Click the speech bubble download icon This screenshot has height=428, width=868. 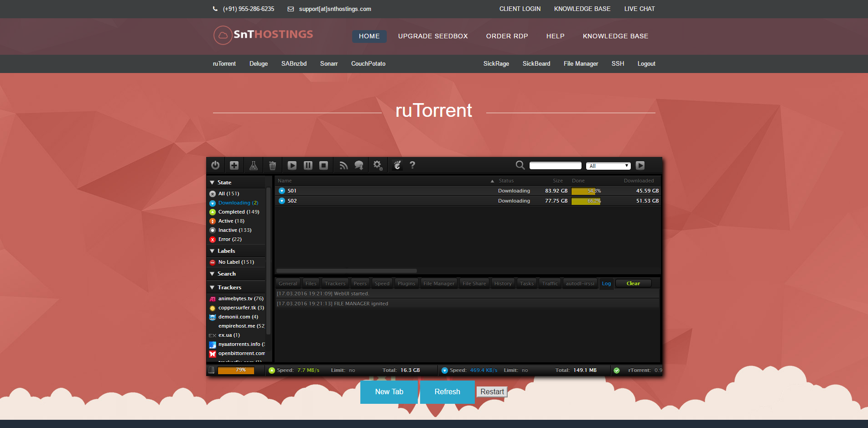click(x=359, y=165)
